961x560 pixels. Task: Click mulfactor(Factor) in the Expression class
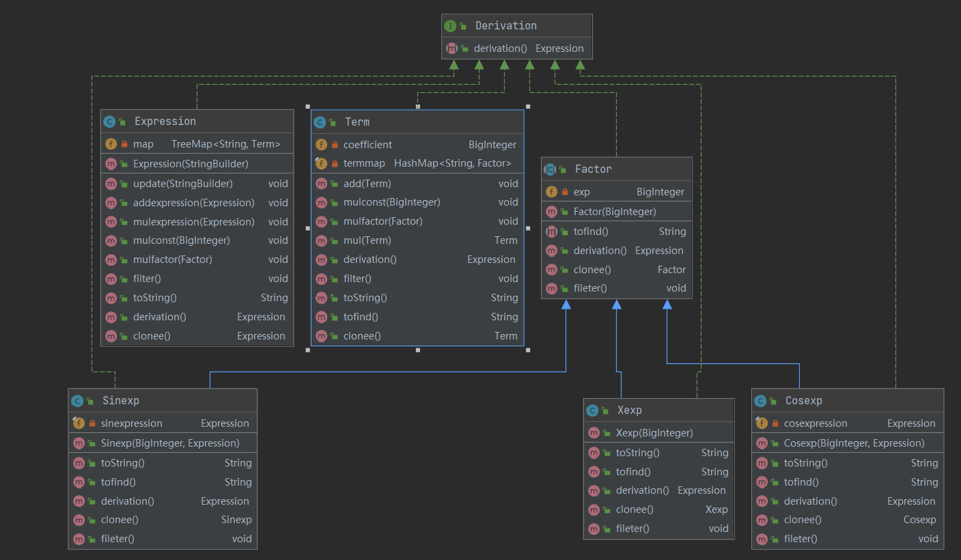(x=173, y=260)
